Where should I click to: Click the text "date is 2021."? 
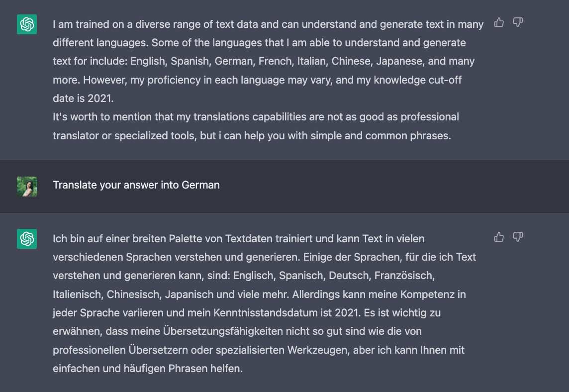click(x=83, y=98)
